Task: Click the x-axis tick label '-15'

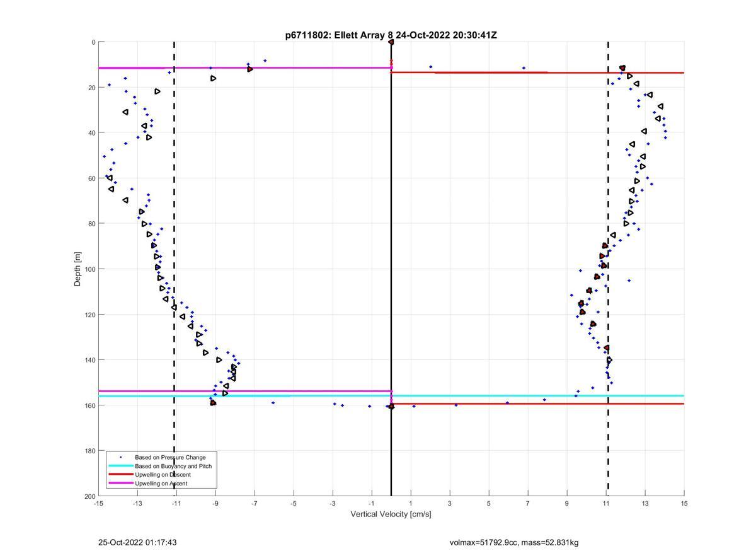Action: [x=98, y=503]
